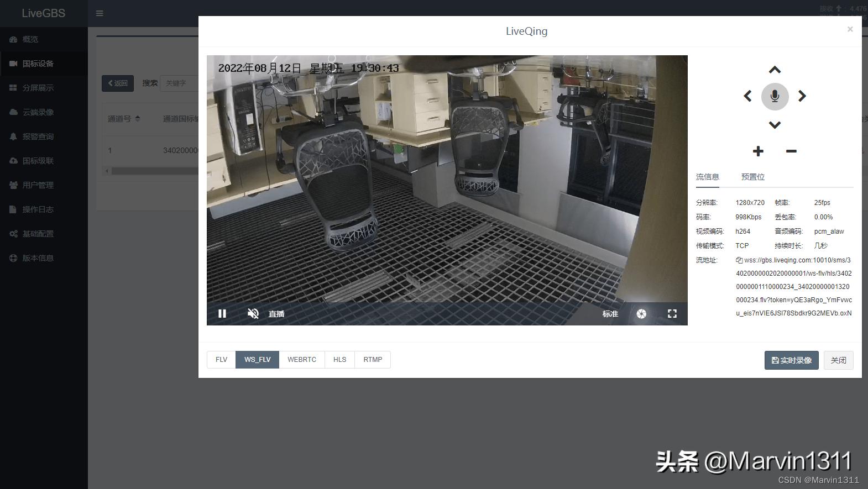Close the LiveQing dialog with X
The image size is (868, 489).
pyautogui.click(x=850, y=29)
